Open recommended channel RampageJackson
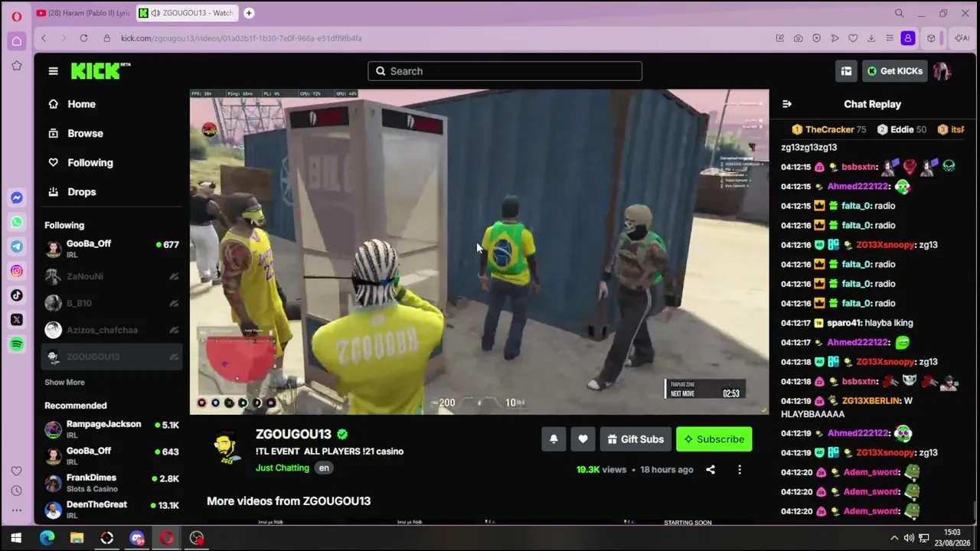 click(x=112, y=429)
